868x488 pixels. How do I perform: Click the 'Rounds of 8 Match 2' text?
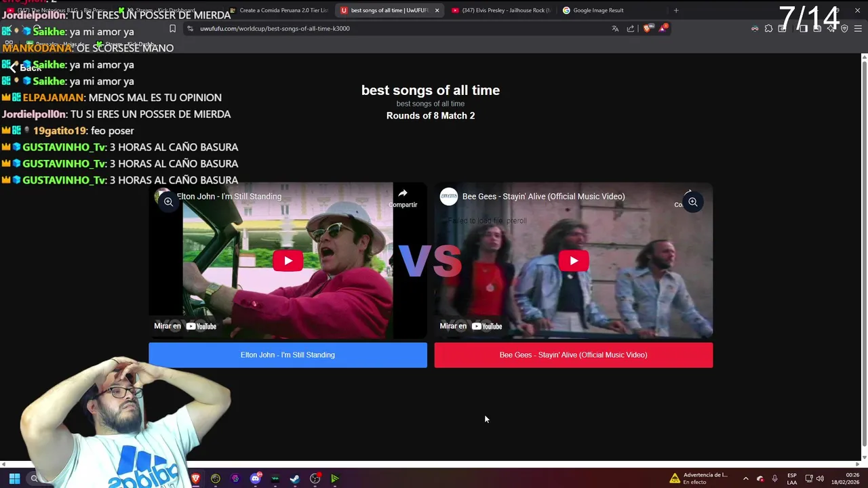pos(431,116)
